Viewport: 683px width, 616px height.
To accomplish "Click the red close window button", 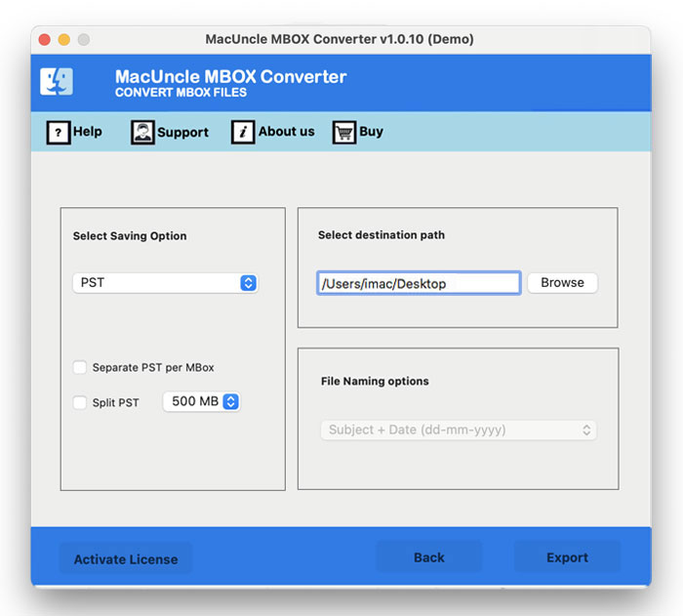I will (45, 40).
